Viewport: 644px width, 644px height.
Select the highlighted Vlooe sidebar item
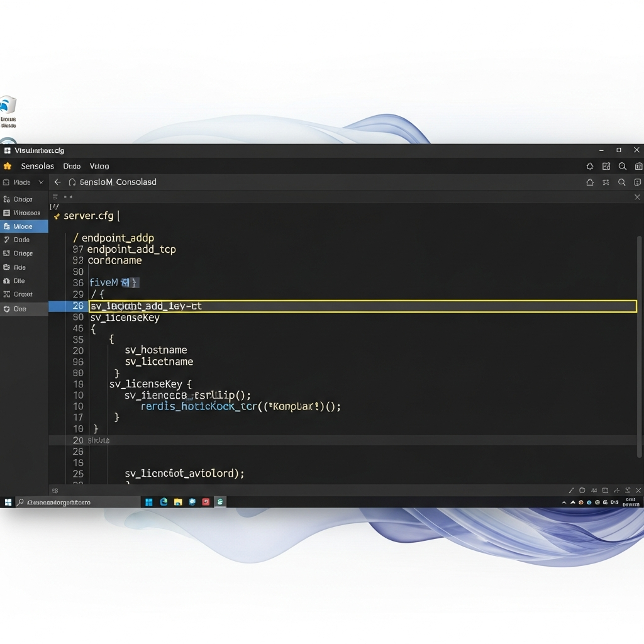(24, 226)
